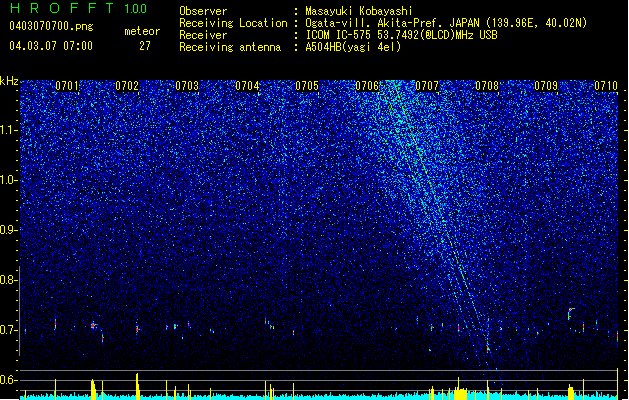The width and height of the screenshot is (629, 400).
Task: Click the 0710 time marker
Action: click(606, 86)
